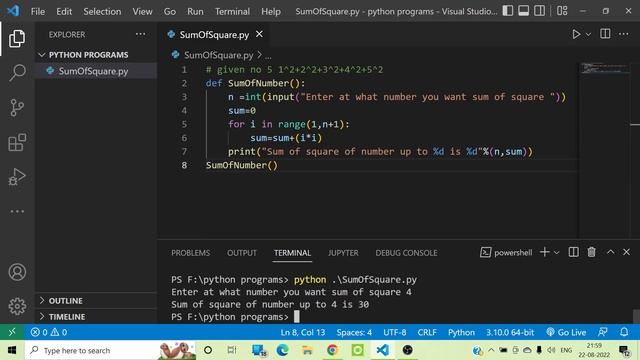This screenshot has width=640, height=360.
Task: Switch to the OUTPUT panel tab
Action: [x=242, y=253]
